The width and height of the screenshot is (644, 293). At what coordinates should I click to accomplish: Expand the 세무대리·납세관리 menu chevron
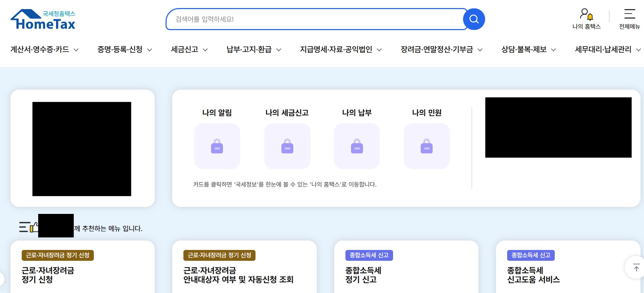pos(638,50)
